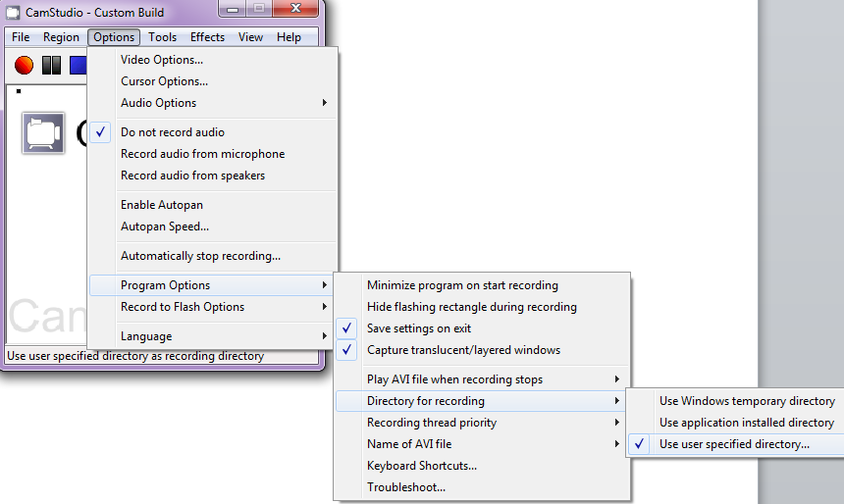Image resolution: width=844 pixels, height=504 pixels.
Task: Expand Directory for recording submenu
Action: click(x=482, y=401)
